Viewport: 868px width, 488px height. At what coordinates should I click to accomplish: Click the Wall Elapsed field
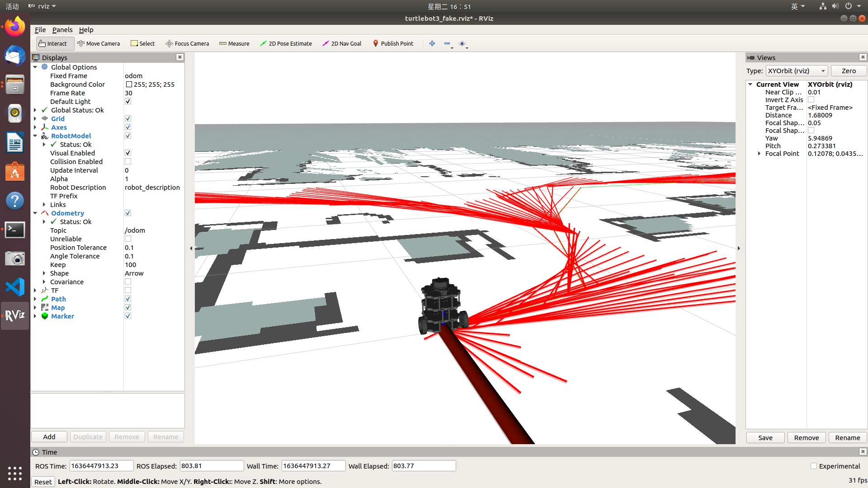(x=424, y=466)
